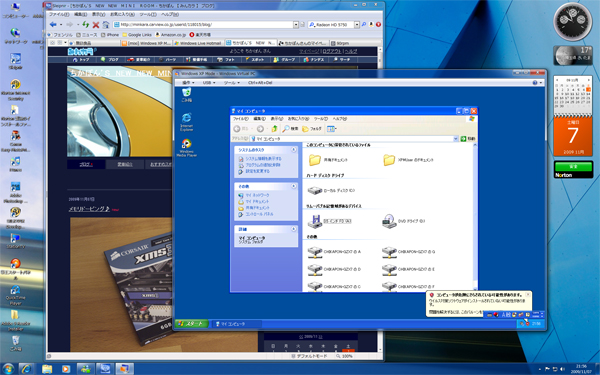
Task: Open the Virtual PC USB menu
Action: (209, 82)
